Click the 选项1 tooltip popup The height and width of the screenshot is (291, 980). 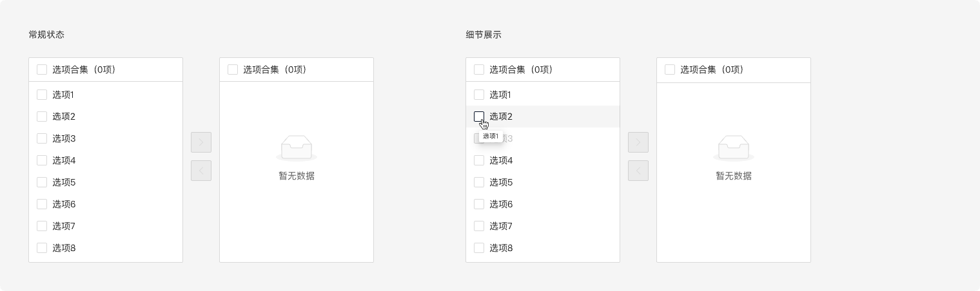[491, 136]
